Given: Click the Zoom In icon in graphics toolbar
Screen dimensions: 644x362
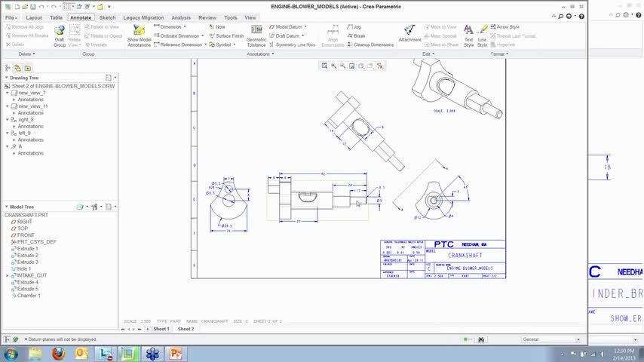Looking at the screenshot, I should [x=333, y=66].
